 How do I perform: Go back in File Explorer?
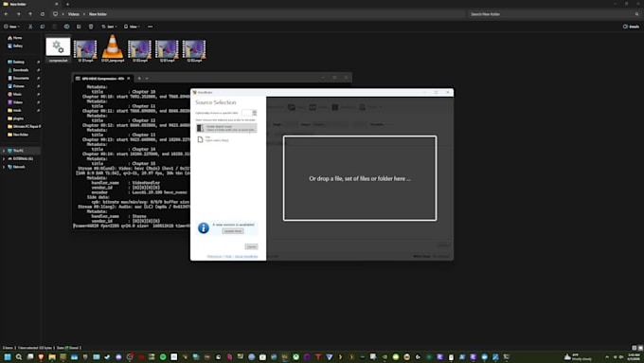click(7, 14)
